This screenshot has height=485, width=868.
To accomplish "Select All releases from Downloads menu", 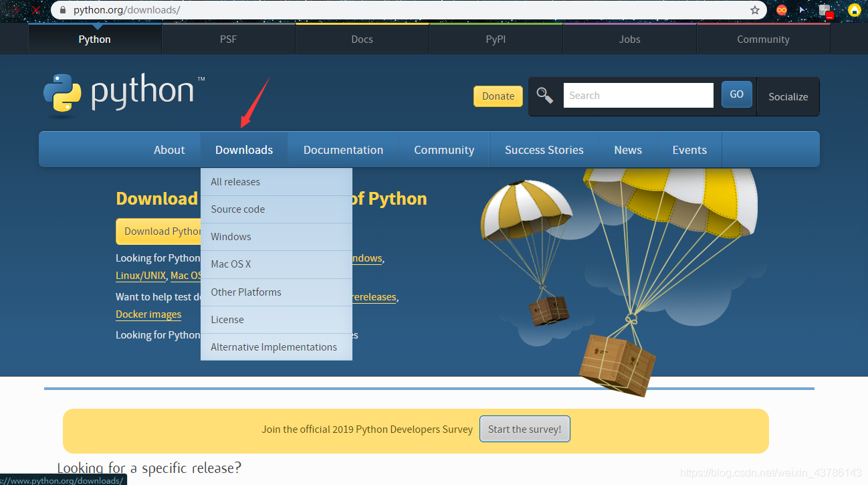I will (x=276, y=182).
